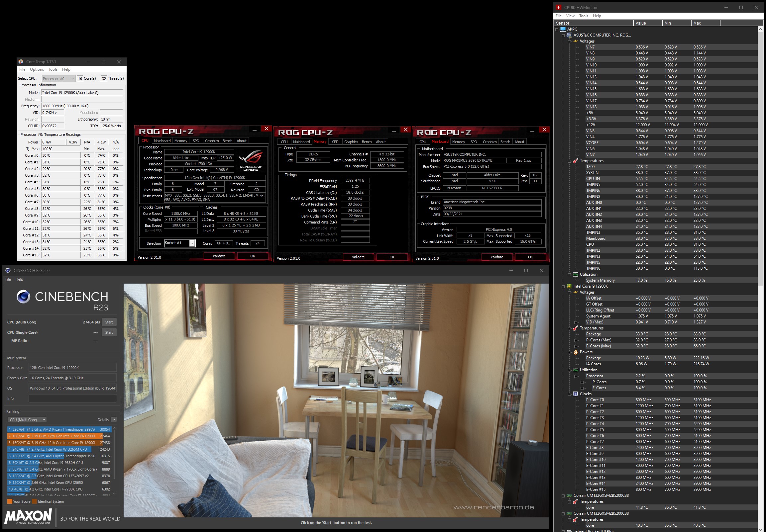Click Validate in the first CPU-Z window
Image resolution: width=766 pixels, height=532 pixels.
pyautogui.click(x=219, y=256)
